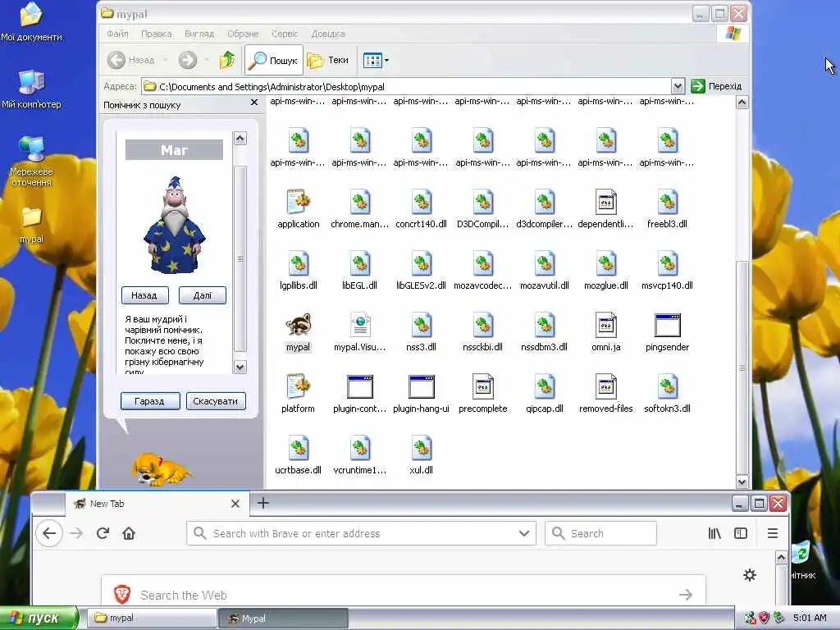840x630 pixels.
Task: Click the Up folder toolbar icon
Action: point(227,60)
